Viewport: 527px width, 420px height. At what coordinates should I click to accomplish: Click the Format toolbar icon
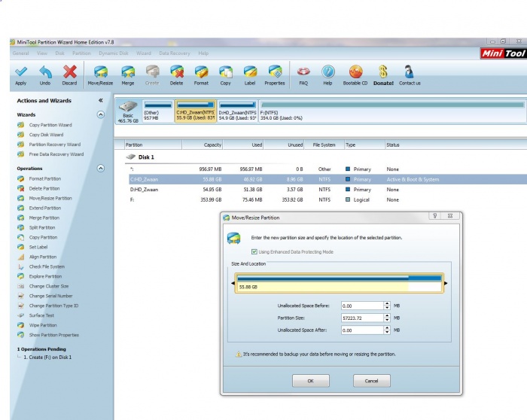pos(201,72)
